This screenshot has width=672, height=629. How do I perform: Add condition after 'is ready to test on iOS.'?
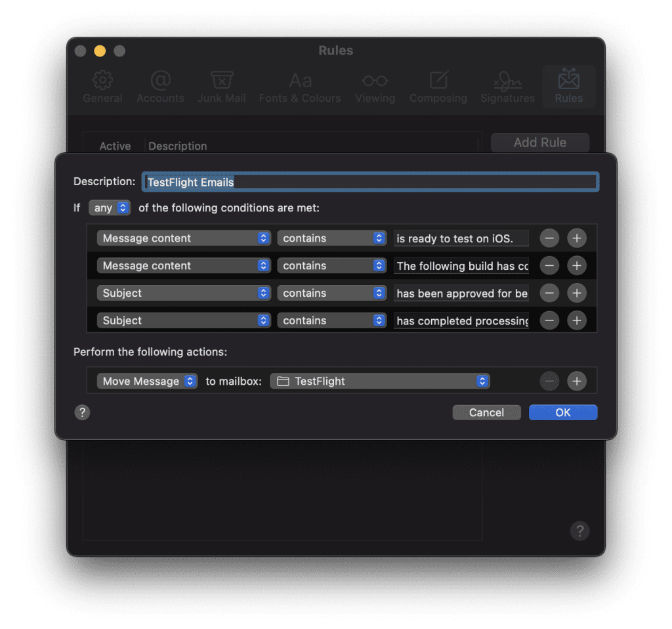577,238
